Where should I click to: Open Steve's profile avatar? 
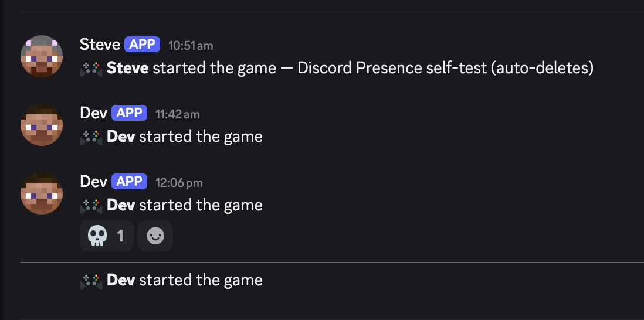(42, 56)
